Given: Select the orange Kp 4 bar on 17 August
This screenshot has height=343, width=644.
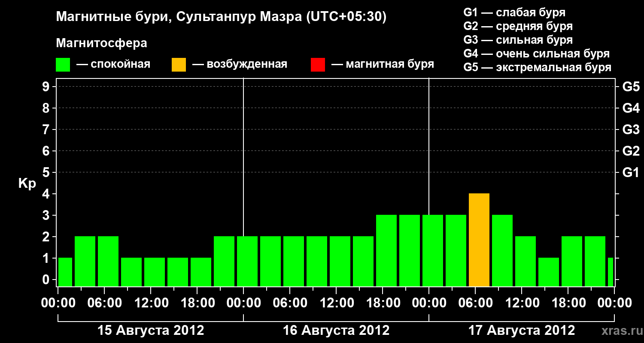Looking at the screenshot, I should (479, 240).
